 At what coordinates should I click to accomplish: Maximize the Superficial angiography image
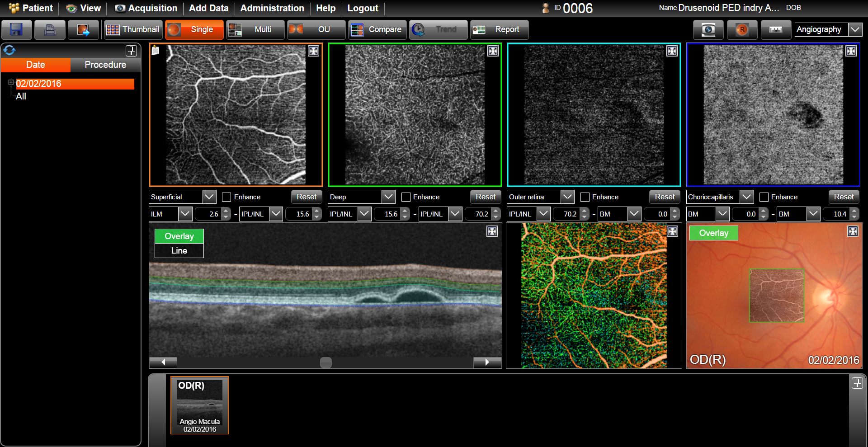coord(313,51)
